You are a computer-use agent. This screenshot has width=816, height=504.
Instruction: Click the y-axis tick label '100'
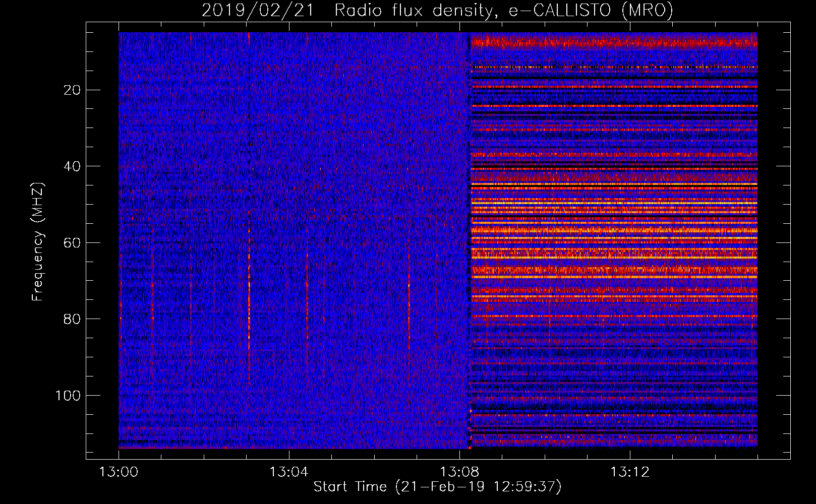pos(68,396)
